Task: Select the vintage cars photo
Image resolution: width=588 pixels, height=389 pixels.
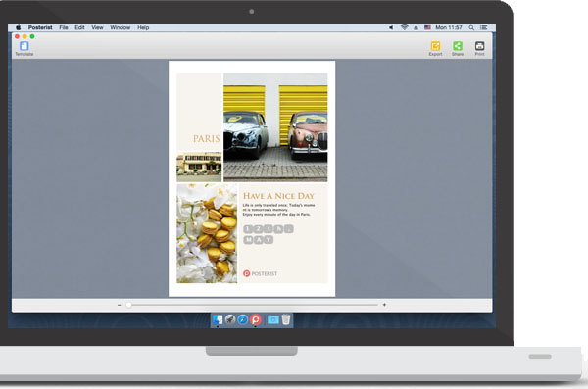Action: (x=275, y=127)
